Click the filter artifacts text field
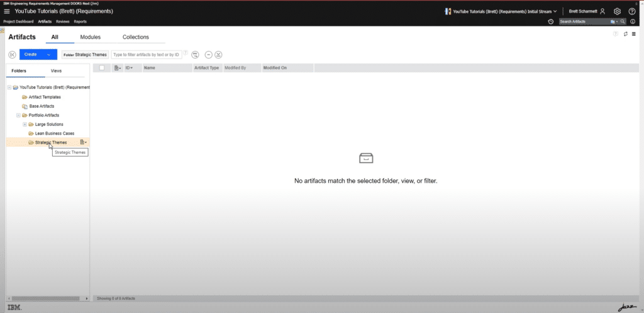644x313 pixels. [147, 54]
